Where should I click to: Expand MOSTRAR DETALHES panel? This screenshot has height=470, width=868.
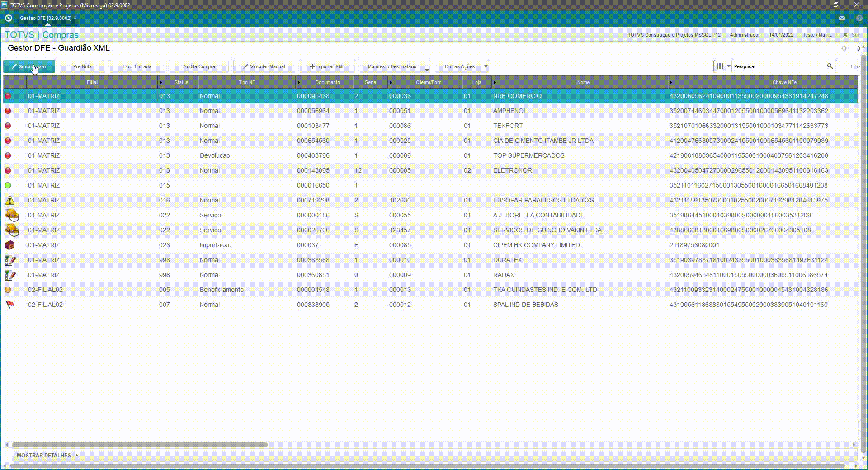click(x=47, y=455)
